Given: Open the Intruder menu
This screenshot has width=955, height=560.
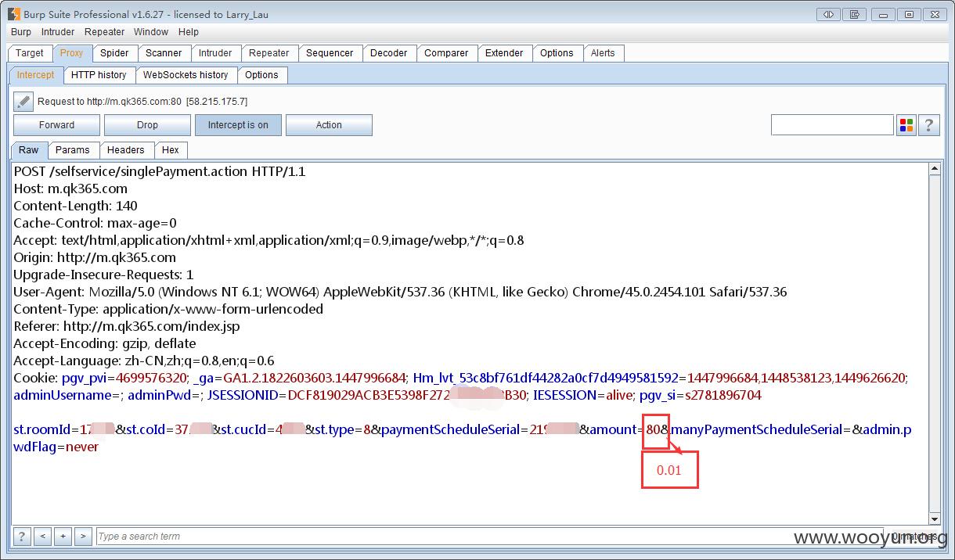Looking at the screenshot, I should pos(58,32).
